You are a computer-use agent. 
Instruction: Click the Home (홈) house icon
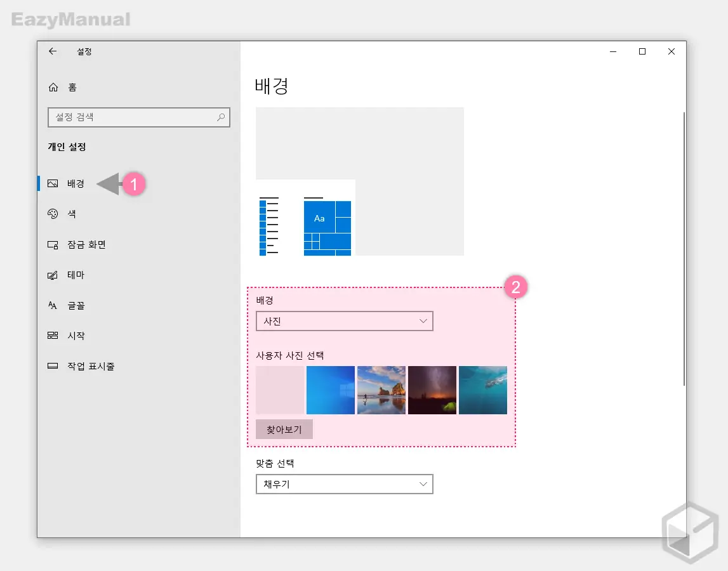coord(53,88)
